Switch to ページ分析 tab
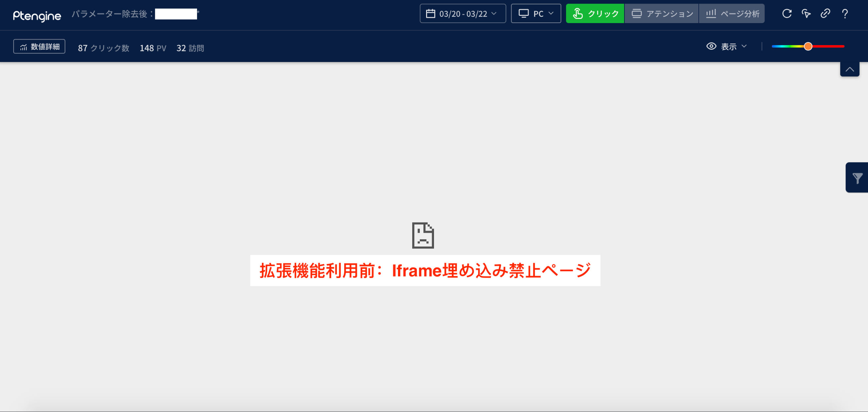Image resolution: width=868 pixels, height=412 pixels. 732,14
